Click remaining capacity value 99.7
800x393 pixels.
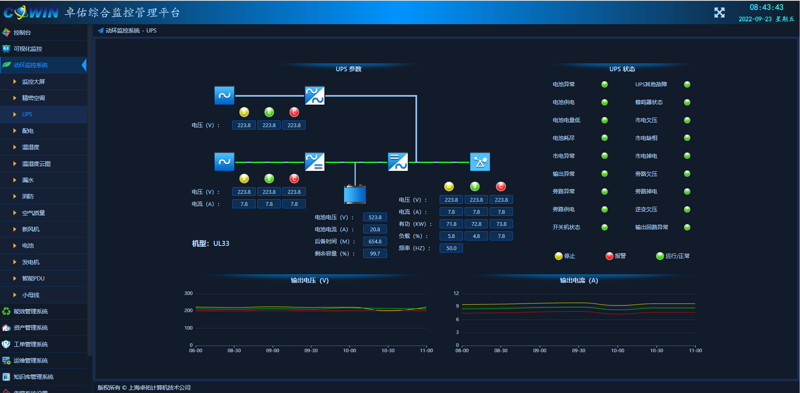375,253
